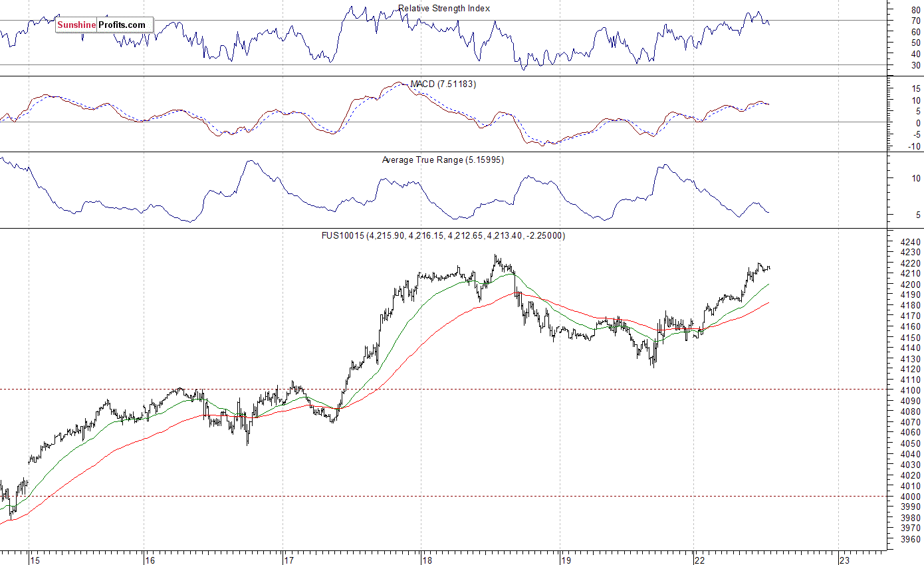Click date label 18 on time axis
Image resolution: width=924 pixels, height=565 pixels.
427,560
